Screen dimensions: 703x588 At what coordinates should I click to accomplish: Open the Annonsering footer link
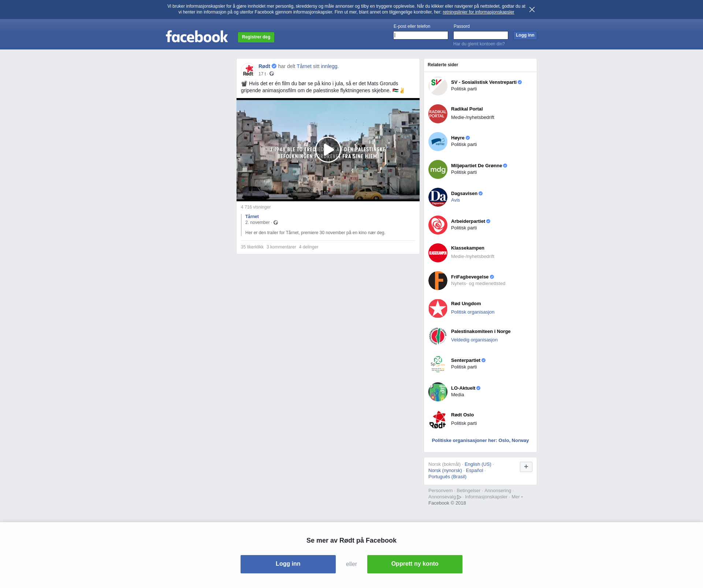coord(498,491)
